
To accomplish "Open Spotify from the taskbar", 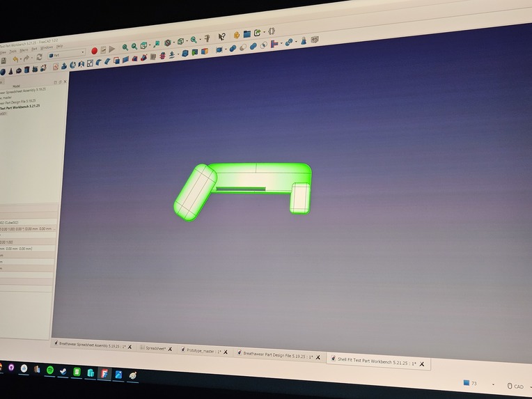I will (50, 370).
